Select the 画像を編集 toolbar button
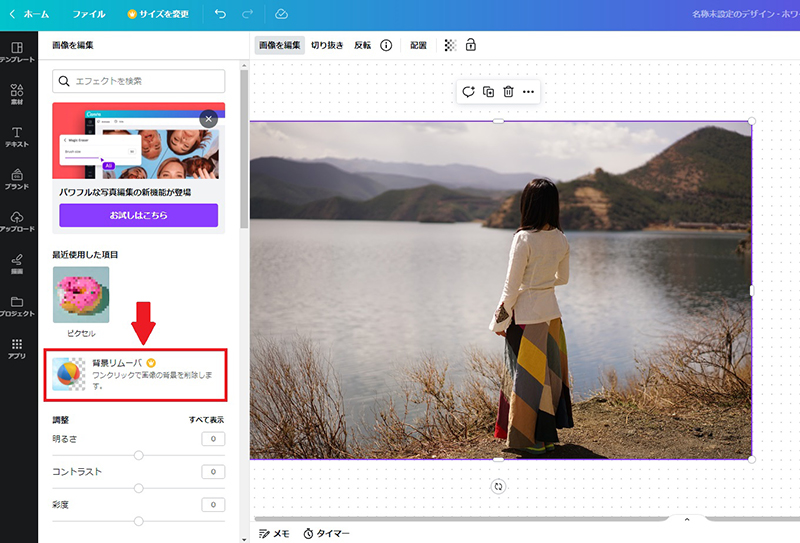This screenshot has height=543, width=800. 280,45
